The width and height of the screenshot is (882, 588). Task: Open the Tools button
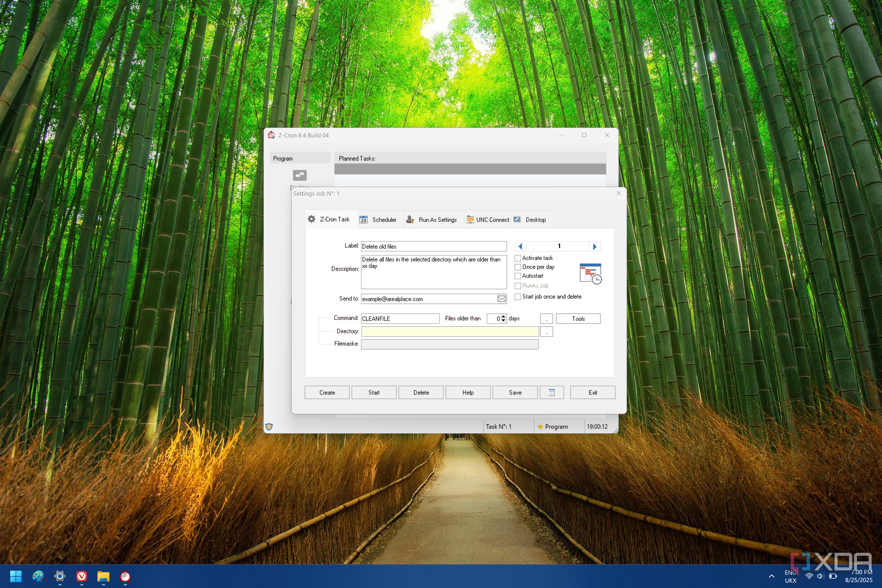[x=578, y=319]
